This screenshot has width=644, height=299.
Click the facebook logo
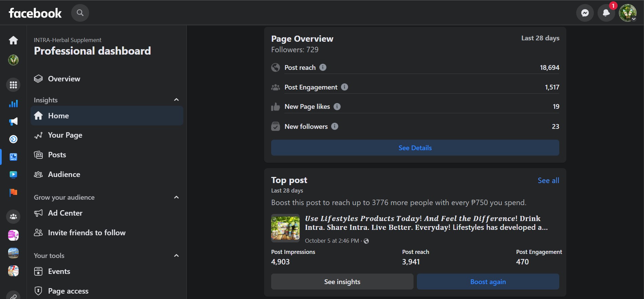(x=35, y=13)
